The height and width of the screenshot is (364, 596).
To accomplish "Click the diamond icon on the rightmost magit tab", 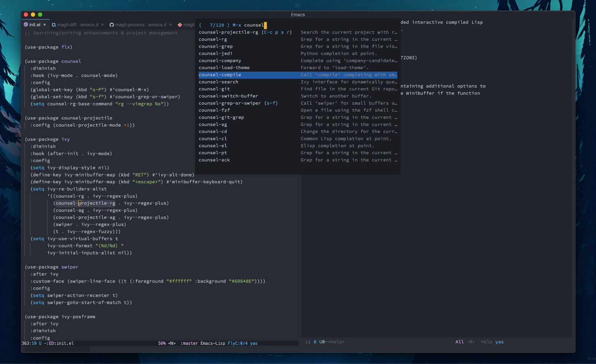I will [x=180, y=25].
